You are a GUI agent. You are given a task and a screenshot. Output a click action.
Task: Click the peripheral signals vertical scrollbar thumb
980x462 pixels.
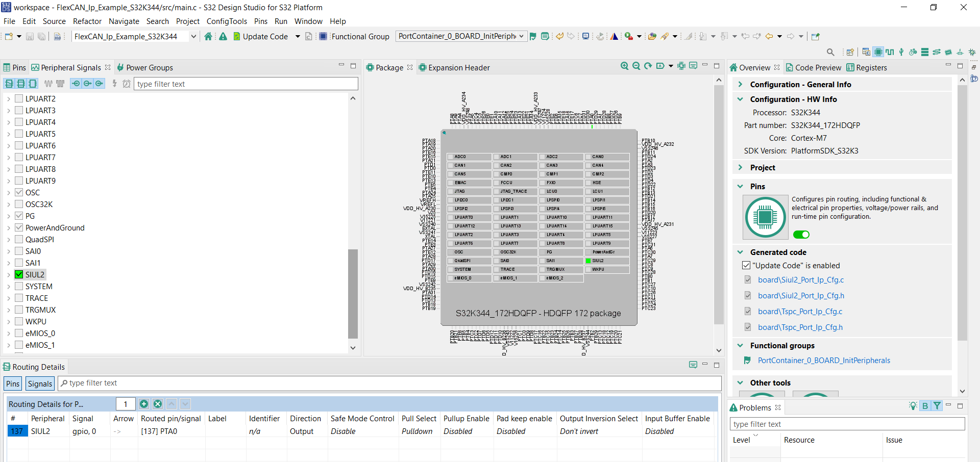click(x=353, y=293)
